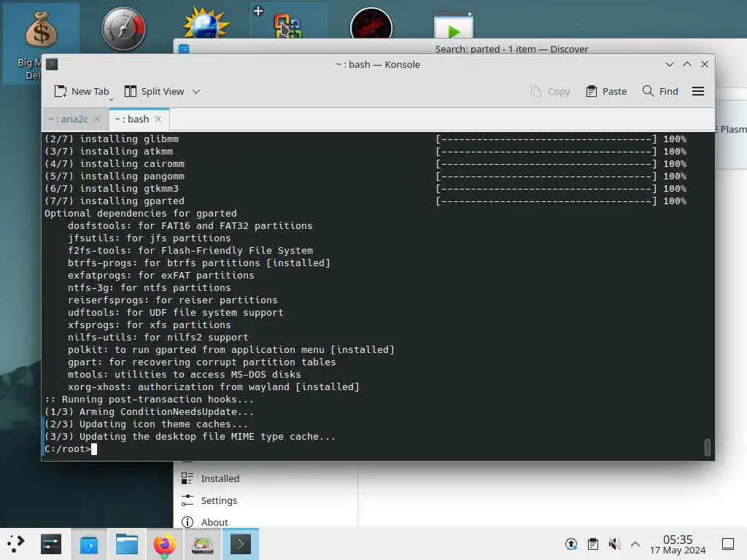Open the disk drive app in taskbar
The height and width of the screenshot is (560, 747).
202,544
